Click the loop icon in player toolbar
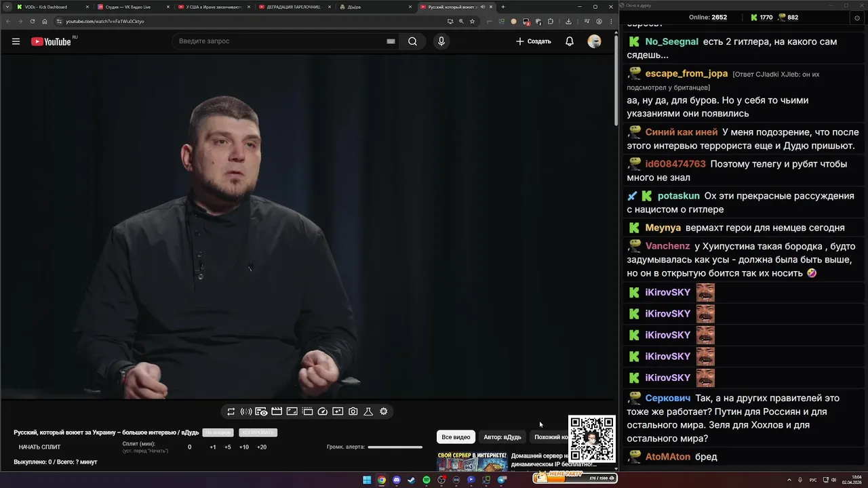This screenshot has height=488, width=868. click(x=231, y=411)
